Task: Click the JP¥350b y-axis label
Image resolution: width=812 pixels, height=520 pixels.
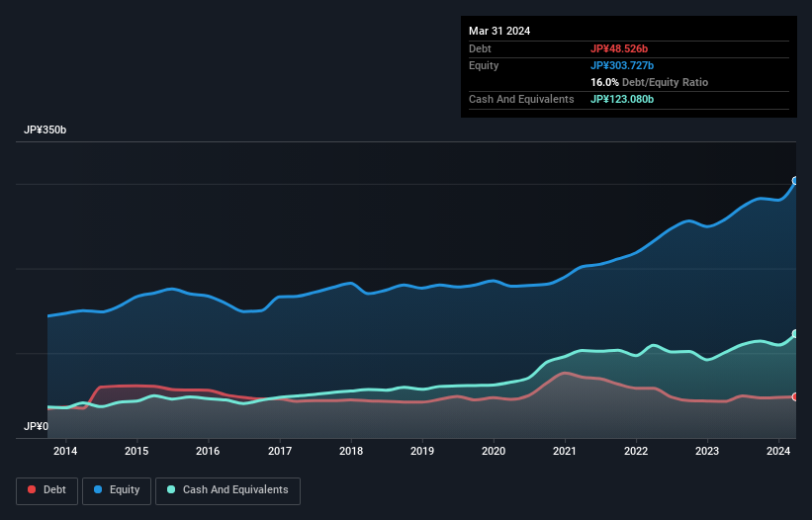Action: [45, 130]
